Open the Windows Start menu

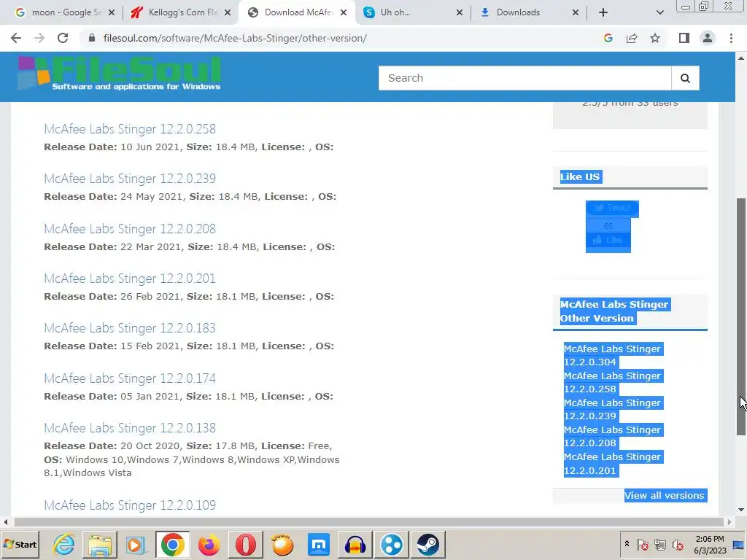pyautogui.click(x=20, y=544)
